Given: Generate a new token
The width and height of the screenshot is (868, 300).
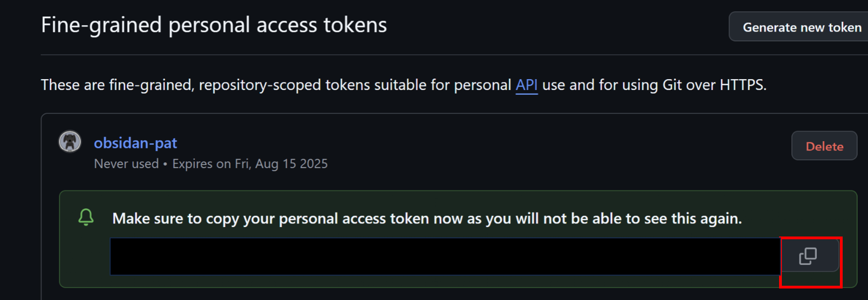Looking at the screenshot, I should pyautogui.click(x=802, y=27).
